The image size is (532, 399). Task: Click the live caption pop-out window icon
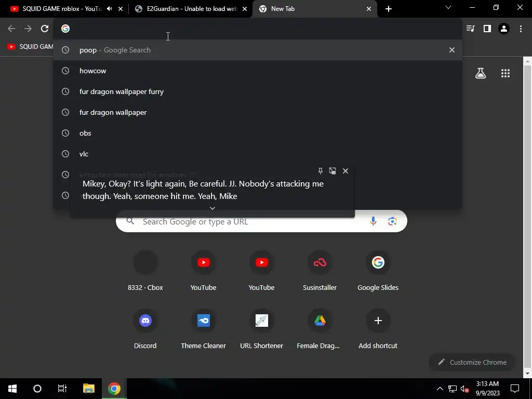[x=332, y=170]
